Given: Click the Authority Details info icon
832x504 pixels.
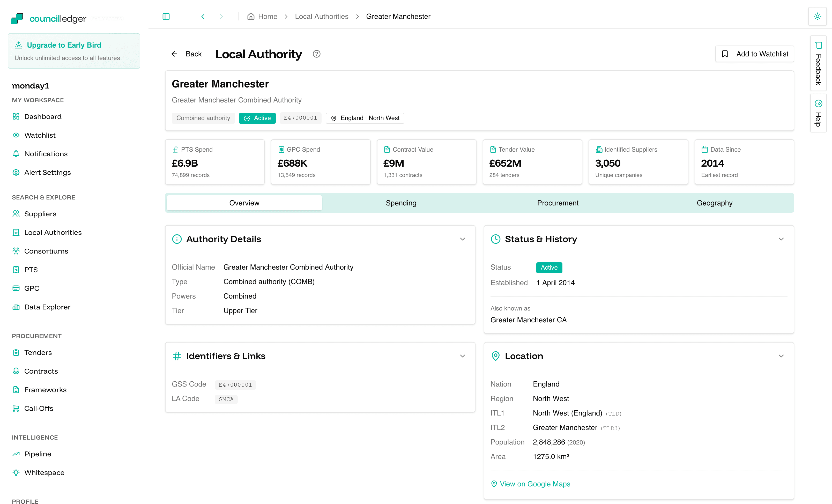Looking at the screenshot, I should 177,239.
